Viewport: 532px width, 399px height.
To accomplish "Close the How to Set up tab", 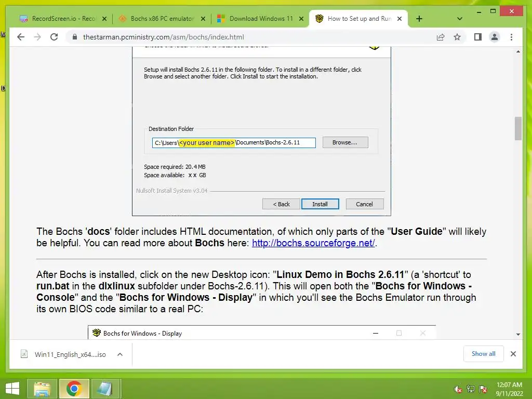I will pyautogui.click(x=400, y=19).
